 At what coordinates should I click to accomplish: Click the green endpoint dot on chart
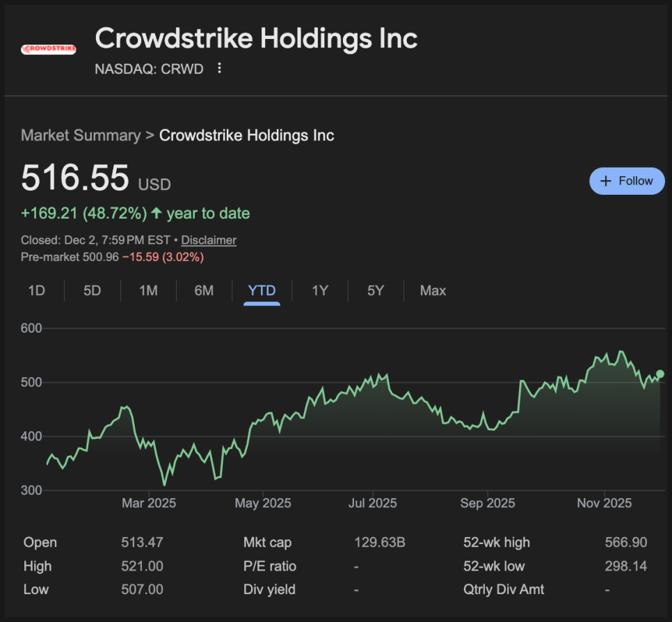(660, 374)
